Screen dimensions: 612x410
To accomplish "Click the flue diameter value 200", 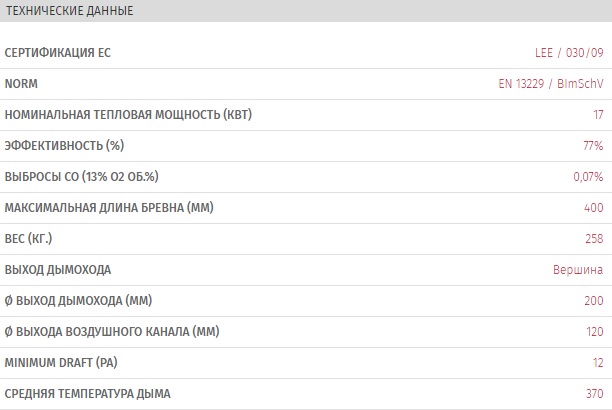I will click(594, 301).
